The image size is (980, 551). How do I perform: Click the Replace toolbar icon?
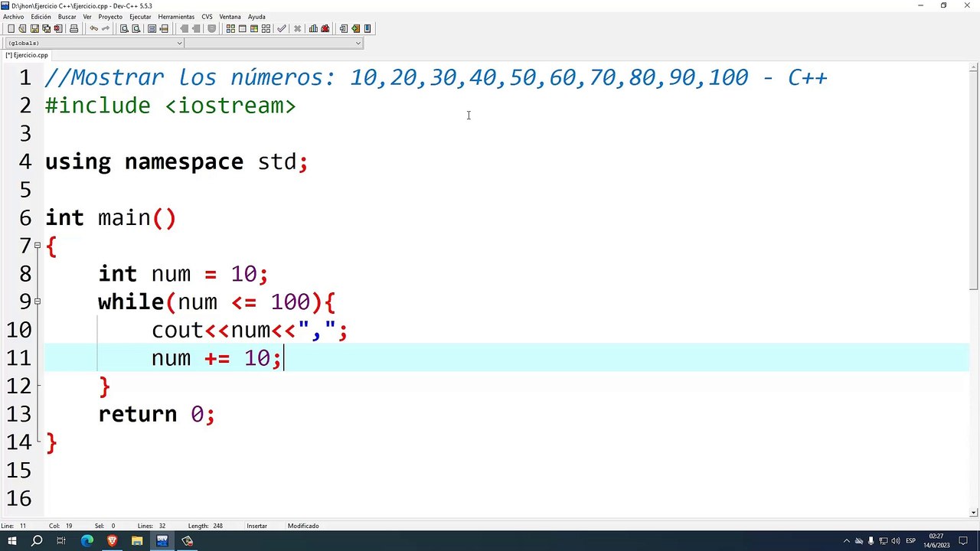[x=136, y=28]
